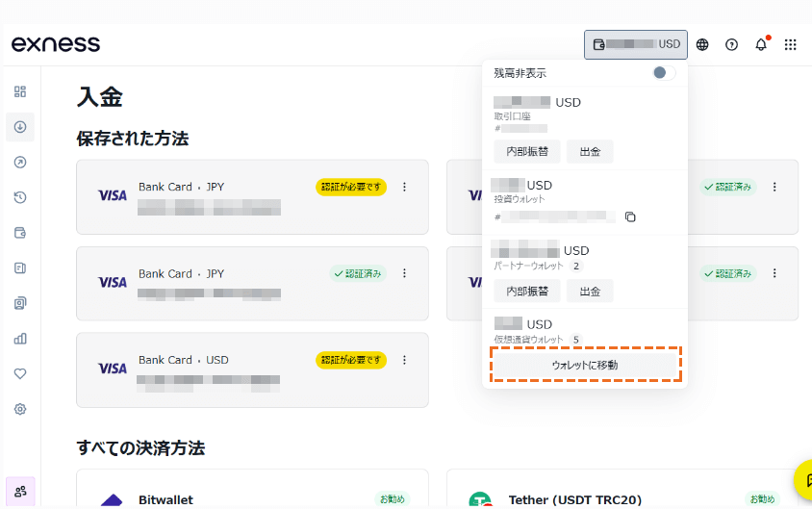Open options menu for Bank Card USD
812x509 pixels.
tap(404, 360)
